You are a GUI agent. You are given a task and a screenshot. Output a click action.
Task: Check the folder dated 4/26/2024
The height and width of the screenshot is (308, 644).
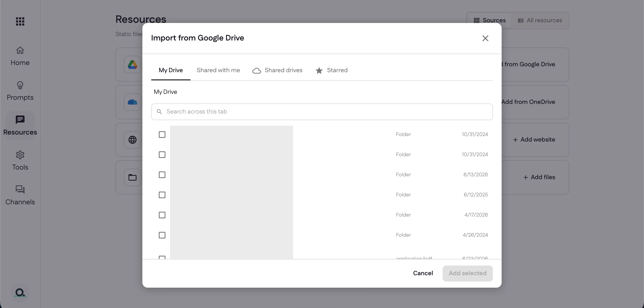pyautogui.click(x=162, y=235)
